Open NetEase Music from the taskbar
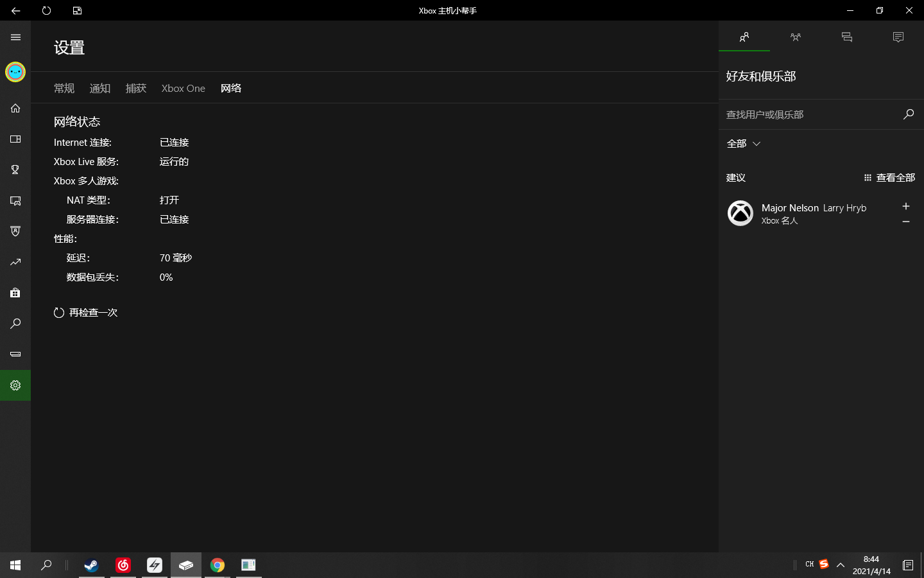 123,565
